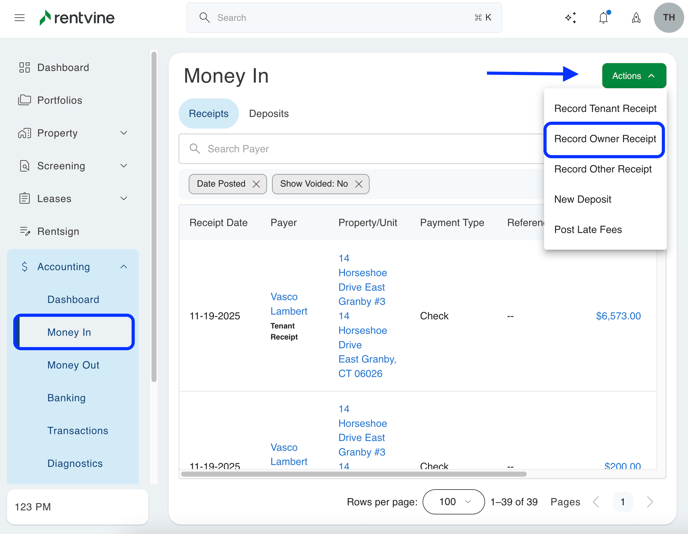Viewport: 688px width, 534px height.
Task: Open the Rows per page dropdown
Action: [x=453, y=502]
